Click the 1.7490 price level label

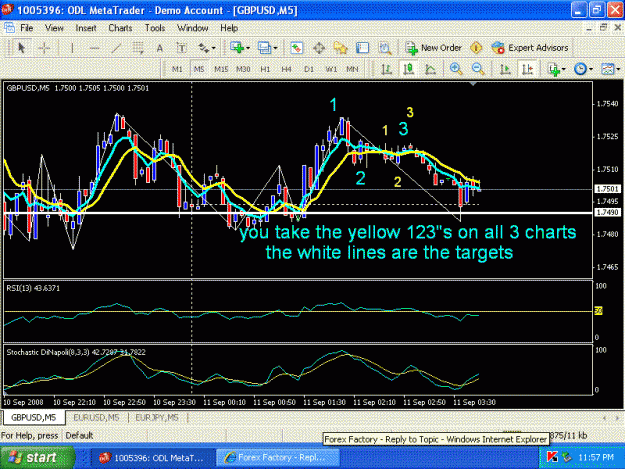click(607, 212)
